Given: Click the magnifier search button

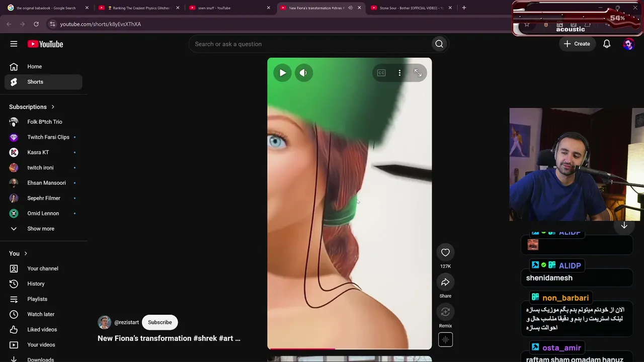Looking at the screenshot, I should click(439, 44).
